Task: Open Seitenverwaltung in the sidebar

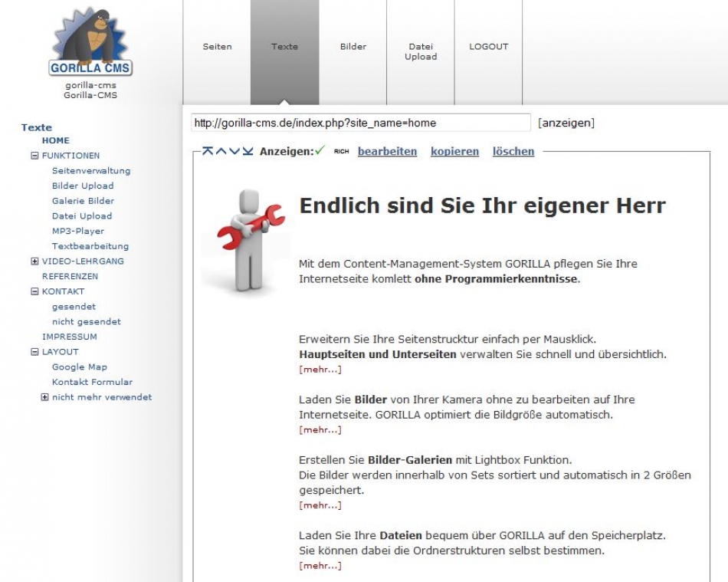Action: tap(91, 170)
